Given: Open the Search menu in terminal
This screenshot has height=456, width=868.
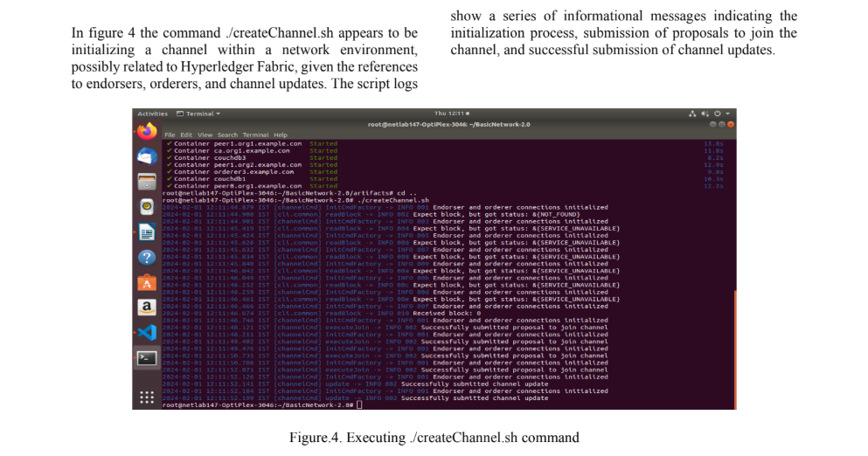Looking at the screenshot, I should pyautogui.click(x=227, y=135).
